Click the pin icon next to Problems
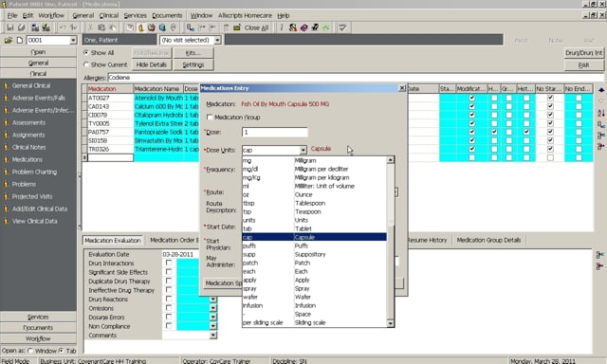Viewport: 607px width, 364px height. pyautogui.click(x=6, y=185)
